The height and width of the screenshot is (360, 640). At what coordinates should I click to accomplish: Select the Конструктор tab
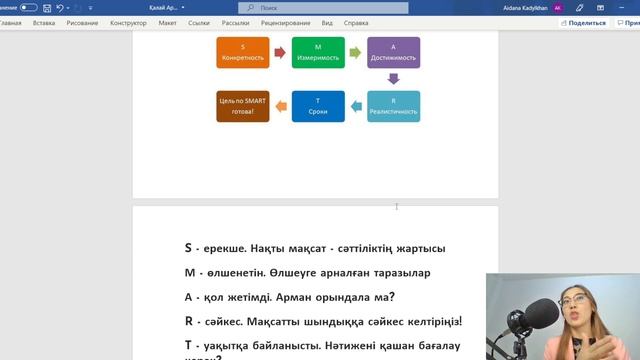(x=128, y=23)
